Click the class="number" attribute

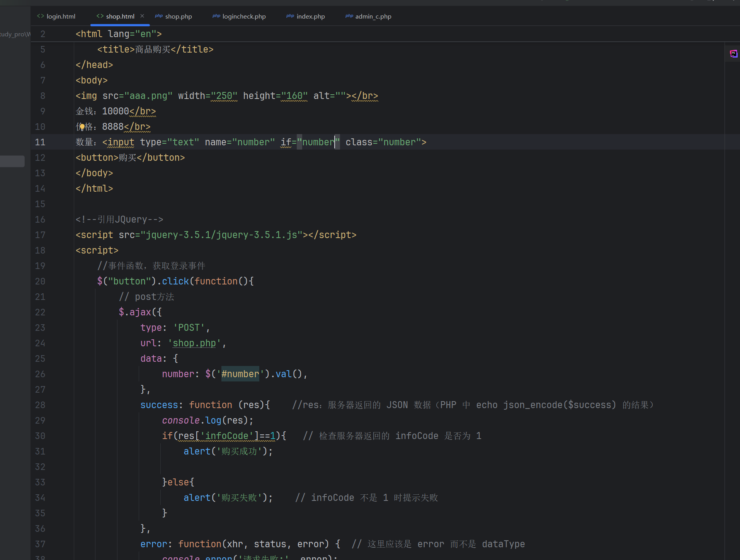point(383,142)
